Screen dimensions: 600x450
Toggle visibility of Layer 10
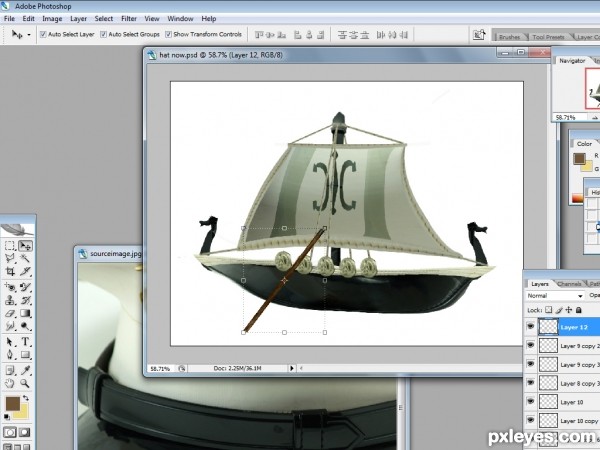(530, 401)
